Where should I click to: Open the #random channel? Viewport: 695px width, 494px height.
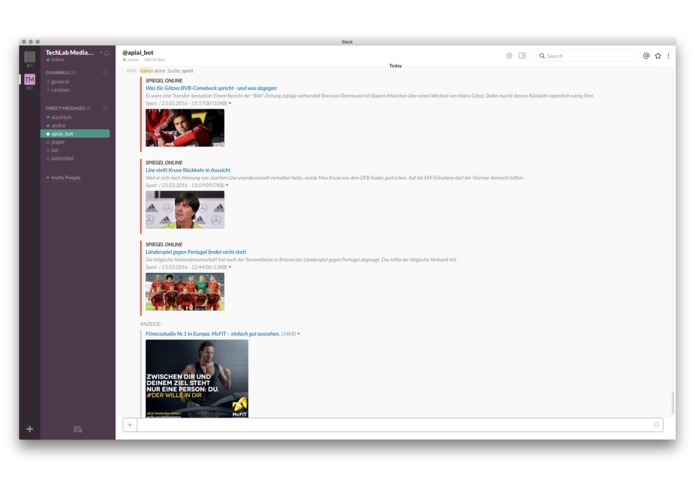pyautogui.click(x=58, y=90)
